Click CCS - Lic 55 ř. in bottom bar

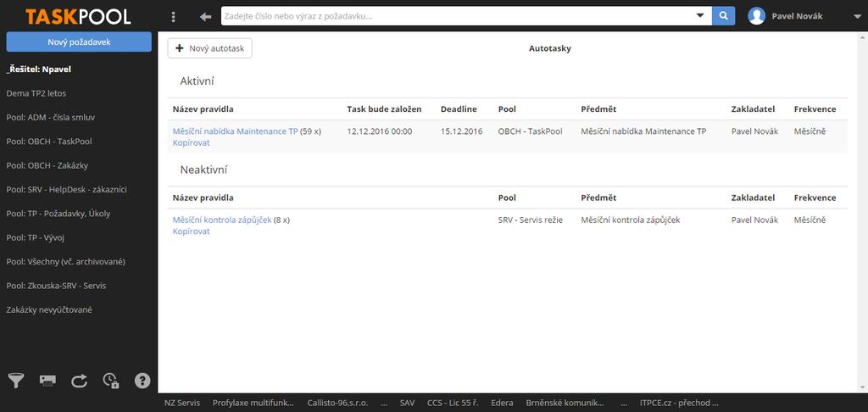(453, 404)
